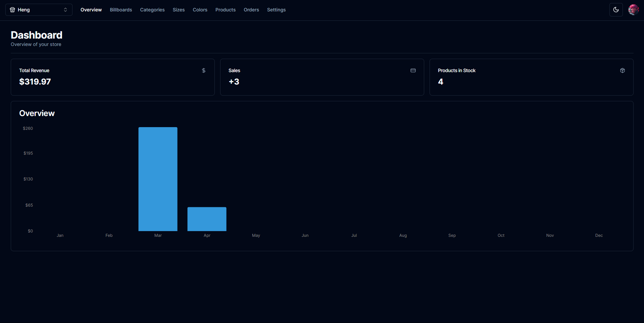Expand store list via the chevron arrows
This screenshot has height=323, width=644.
tap(65, 10)
